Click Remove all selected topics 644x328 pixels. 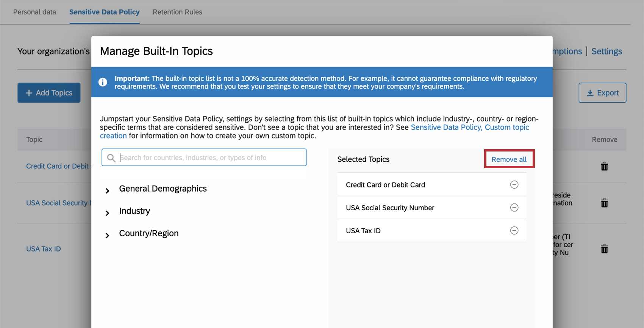point(509,159)
